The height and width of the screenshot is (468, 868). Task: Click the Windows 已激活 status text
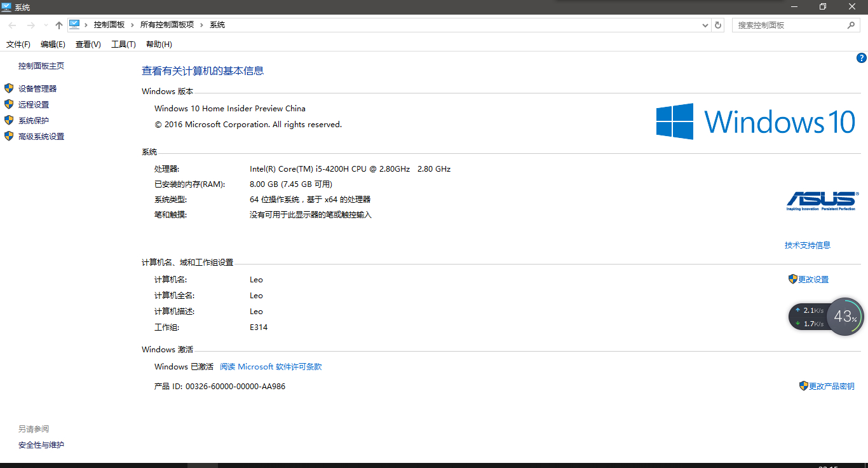tap(184, 367)
